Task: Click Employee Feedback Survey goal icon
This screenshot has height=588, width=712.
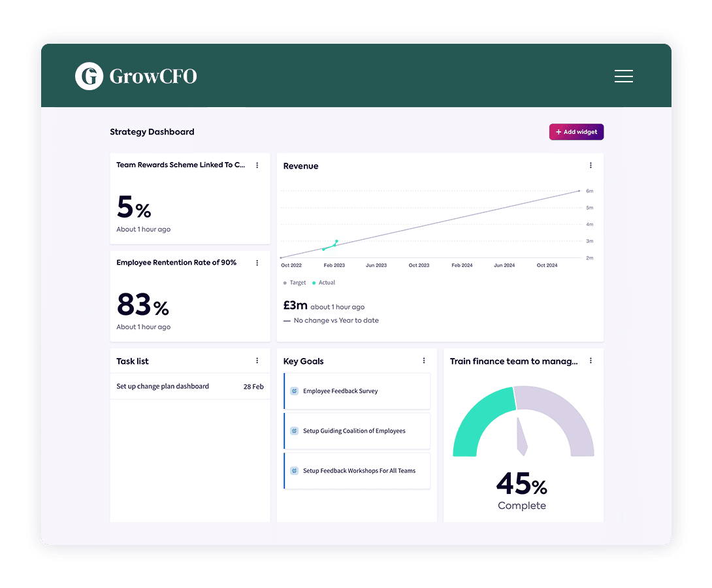Action: (x=294, y=391)
